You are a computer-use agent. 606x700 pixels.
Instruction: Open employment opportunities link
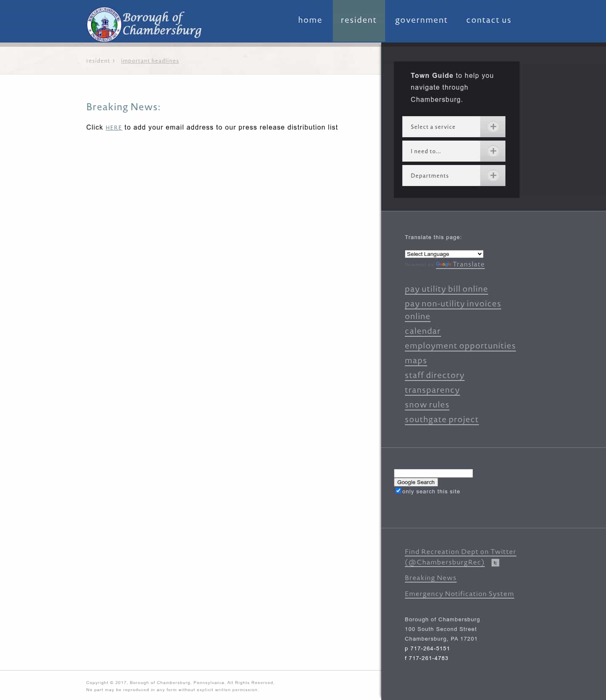click(x=460, y=346)
